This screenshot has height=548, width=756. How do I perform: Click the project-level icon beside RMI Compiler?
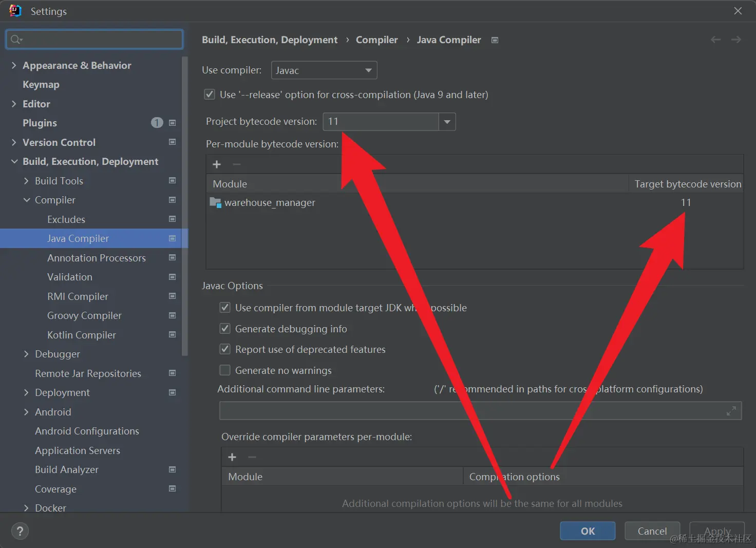(x=173, y=296)
